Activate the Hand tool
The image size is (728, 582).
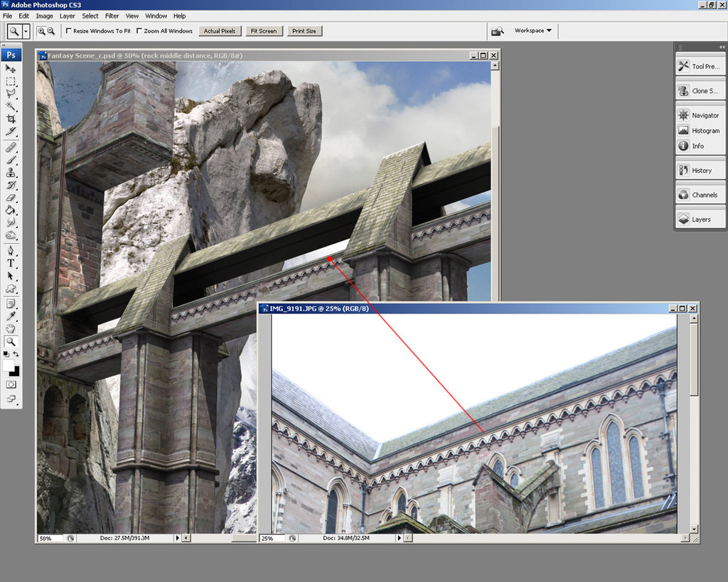(x=11, y=328)
